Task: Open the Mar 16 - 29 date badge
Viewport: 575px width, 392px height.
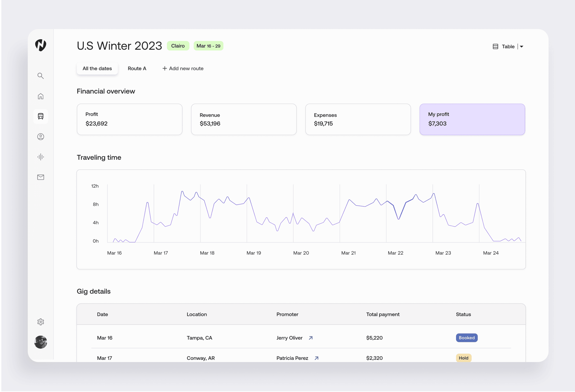Action: pyautogui.click(x=208, y=46)
